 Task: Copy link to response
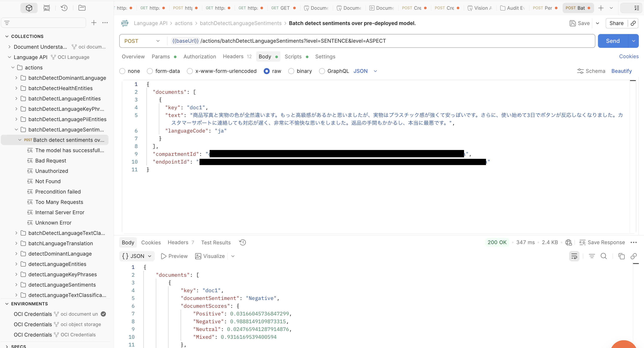coord(633,256)
